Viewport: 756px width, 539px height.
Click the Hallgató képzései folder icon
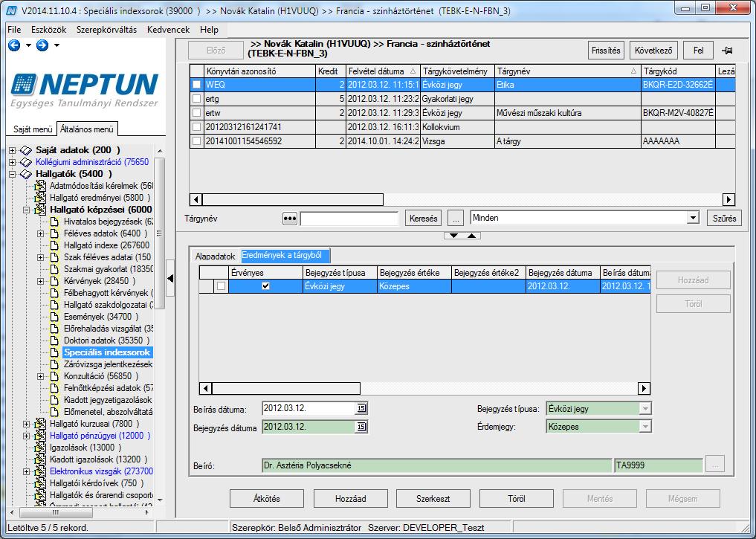[x=40, y=210]
